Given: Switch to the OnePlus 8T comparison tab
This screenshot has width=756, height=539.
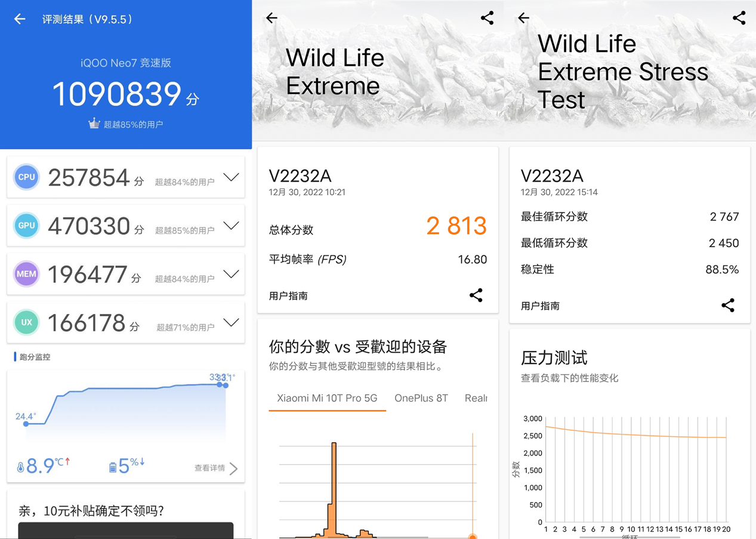Looking at the screenshot, I should coord(421,398).
